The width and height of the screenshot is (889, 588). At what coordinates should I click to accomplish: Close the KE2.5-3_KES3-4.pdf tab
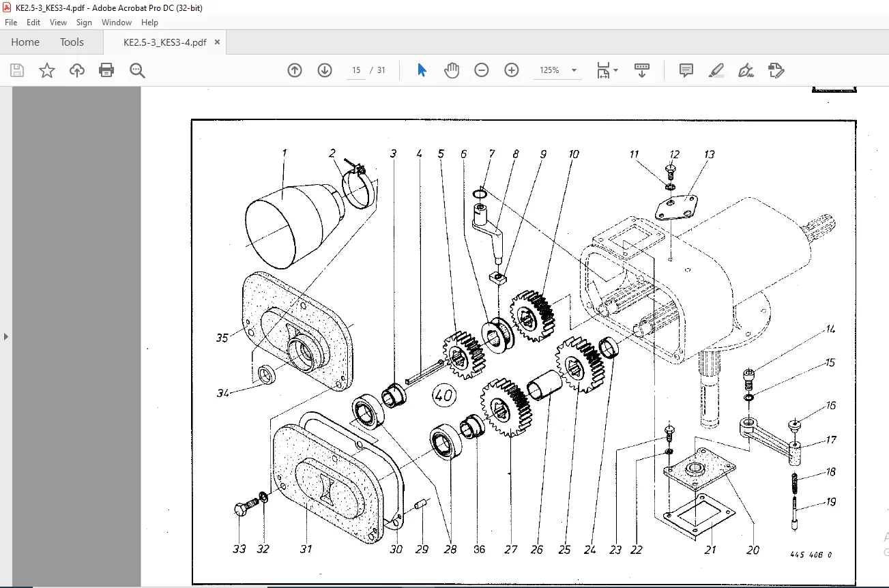pos(218,42)
